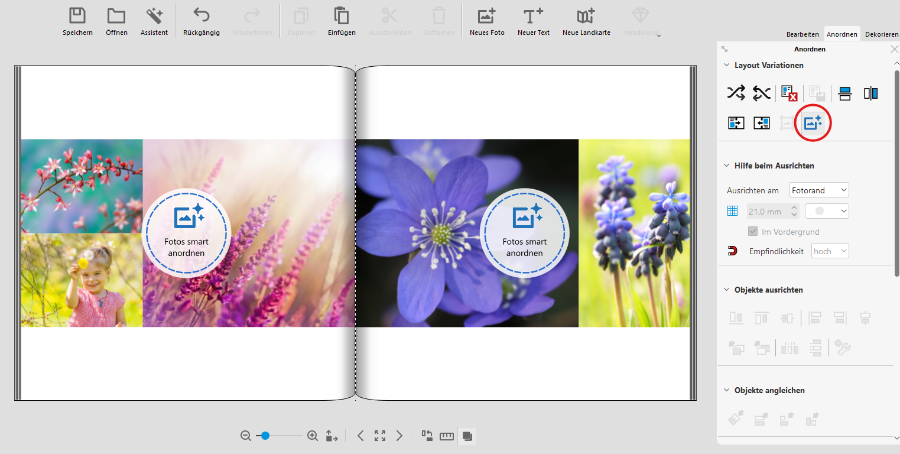Viewport: 900px width, 454px height.
Task: Click Fotos smart anordnen on left page
Action: tap(187, 232)
